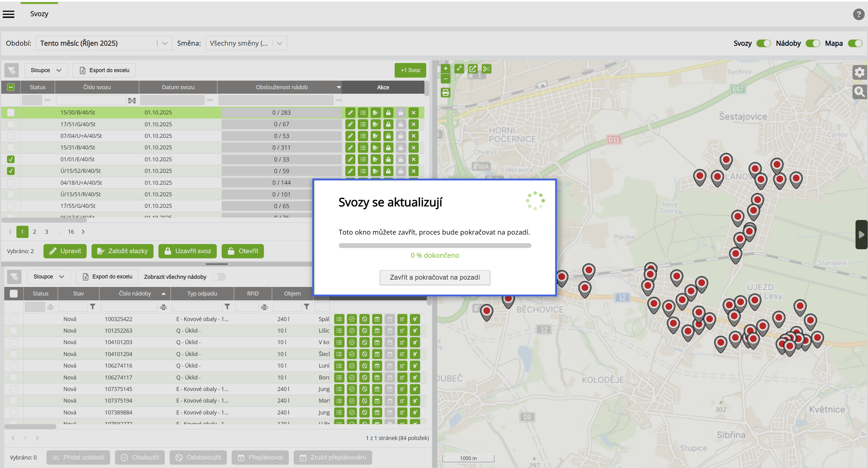Click the delete X icon for 15/31/B/40/St
Image resolution: width=868 pixels, height=468 pixels.
[413, 148]
